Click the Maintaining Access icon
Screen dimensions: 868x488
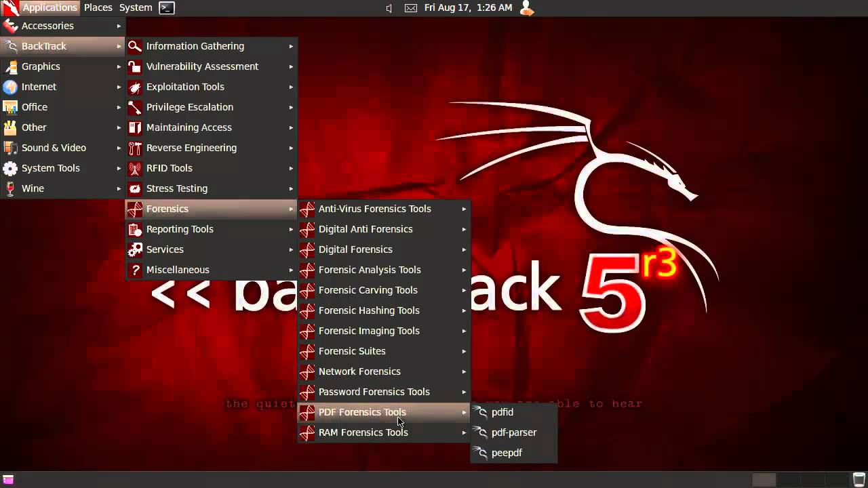[135, 127]
